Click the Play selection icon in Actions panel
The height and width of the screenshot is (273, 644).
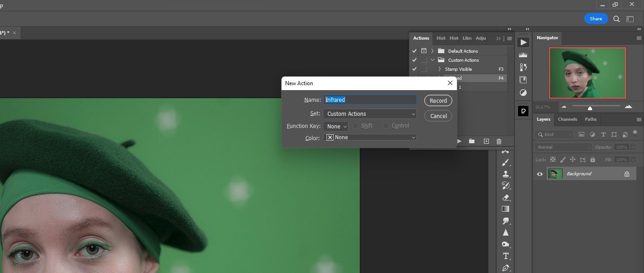(460, 141)
